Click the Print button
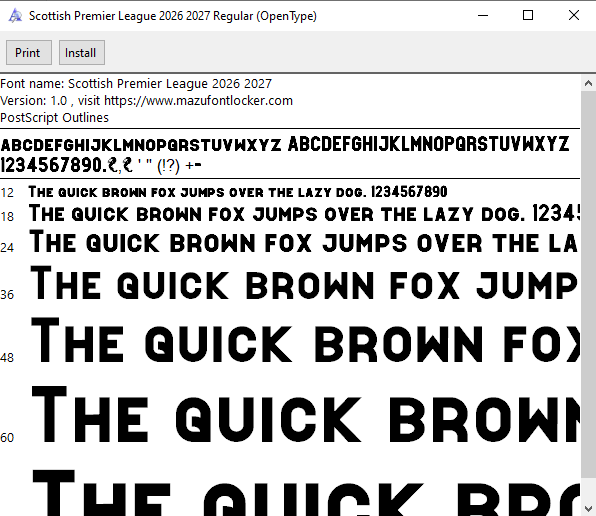This screenshot has width=596, height=516. (x=29, y=52)
